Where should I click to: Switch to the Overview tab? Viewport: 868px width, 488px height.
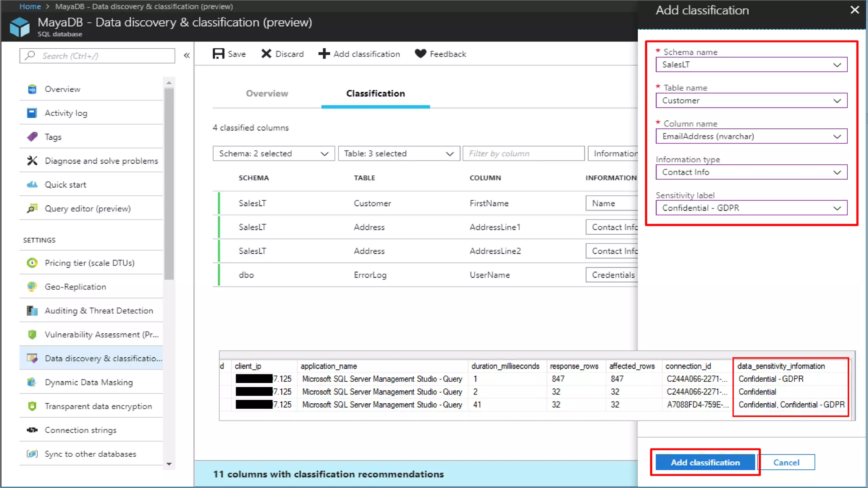tap(267, 94)
